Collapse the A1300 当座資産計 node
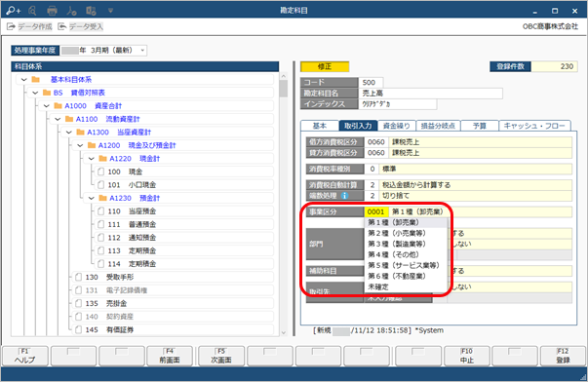 point(69,132)
